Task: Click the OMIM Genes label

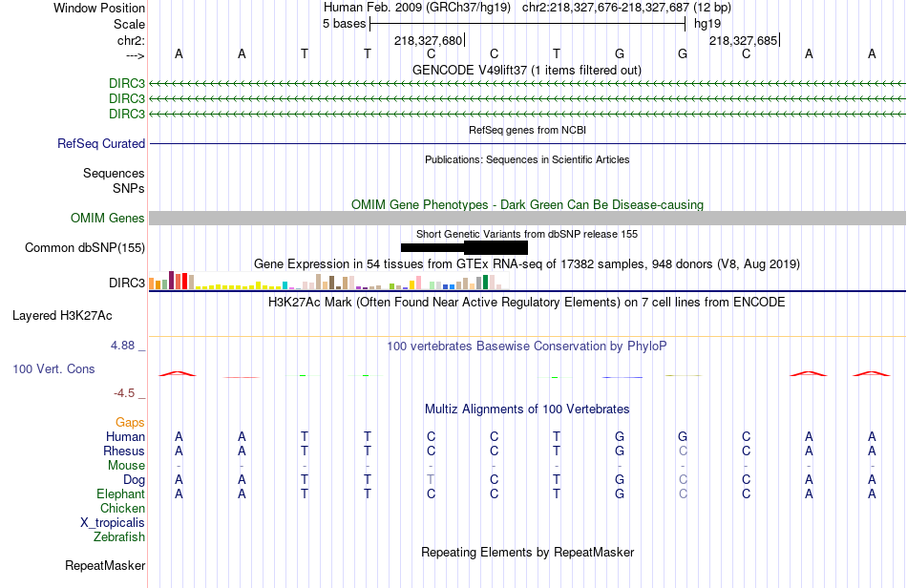Action: (108, 218)
